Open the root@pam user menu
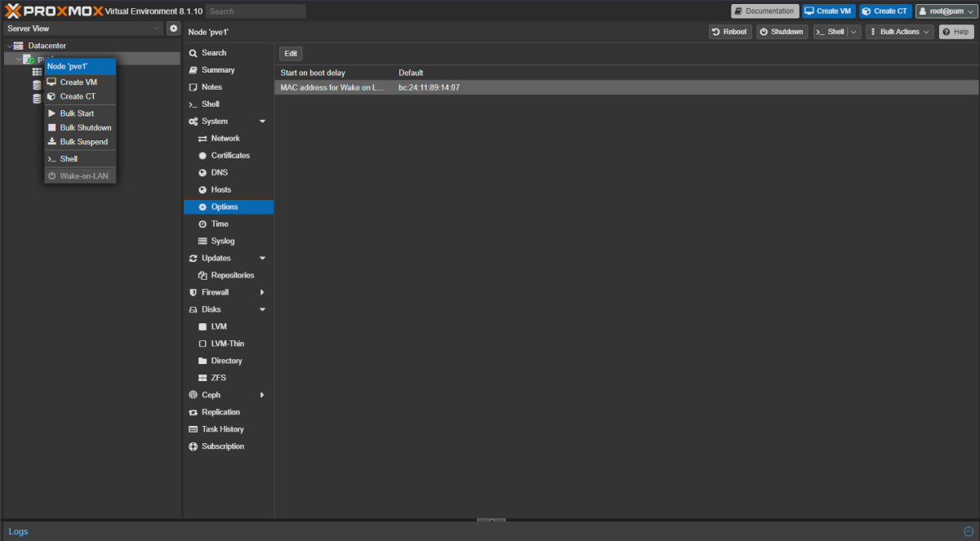980x541 pixels. point(946,11)
